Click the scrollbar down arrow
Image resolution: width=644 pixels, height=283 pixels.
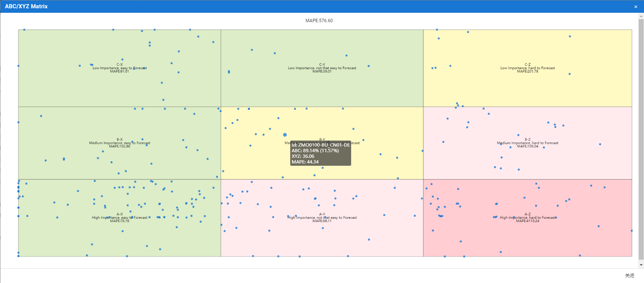click(x=641, y=265)
